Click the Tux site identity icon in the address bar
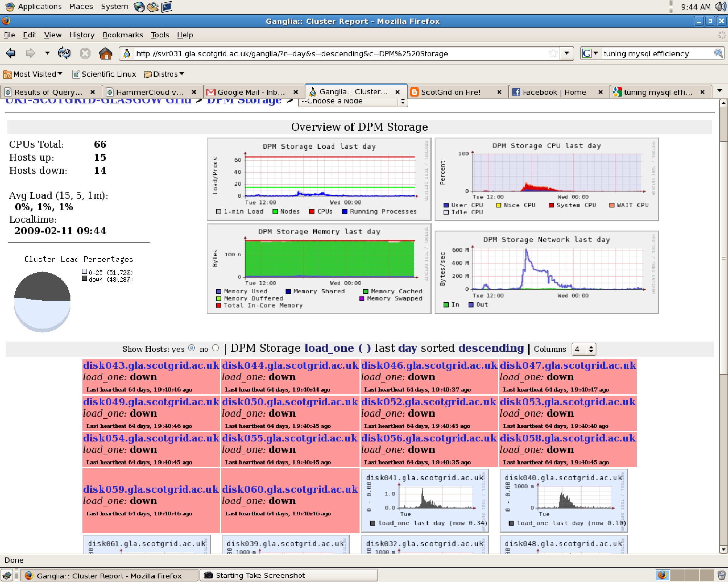This screenshot has width=728, height=582. coord(127,53)
